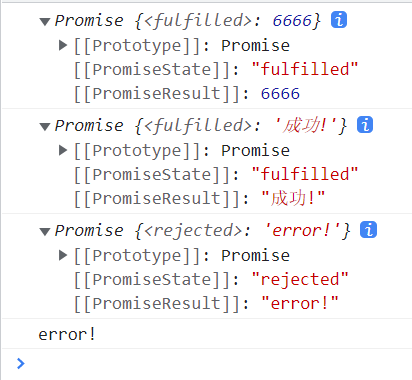The height and width of the screenshot is (380, 412).
Task: Click the Promise {<fulfilled>: 6666} header text
Action: tap(188, 21)
